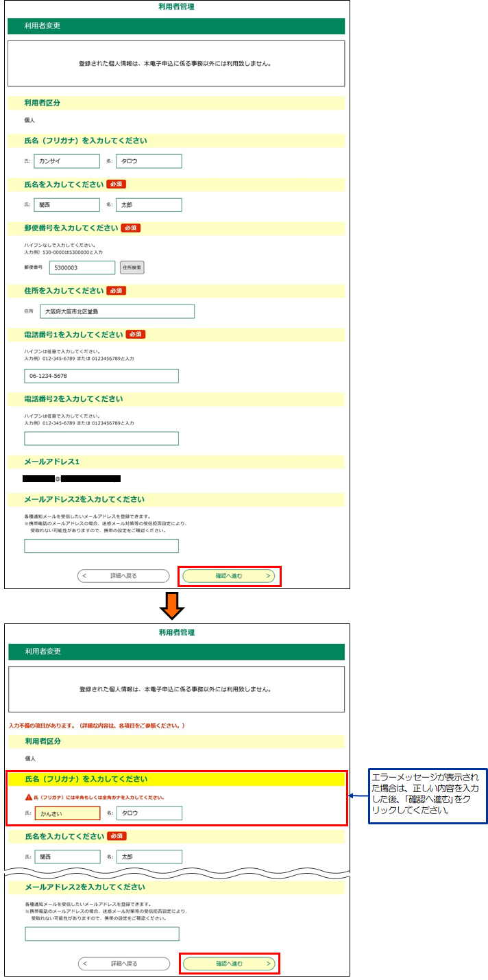
Task: Click 確認へ進む on the first form screen
Action: [229, 576]
